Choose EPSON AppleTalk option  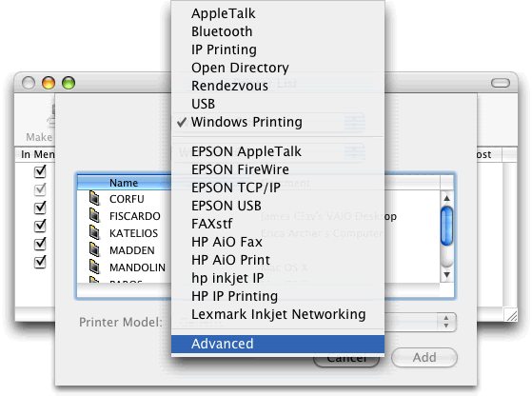pos(278,151)
